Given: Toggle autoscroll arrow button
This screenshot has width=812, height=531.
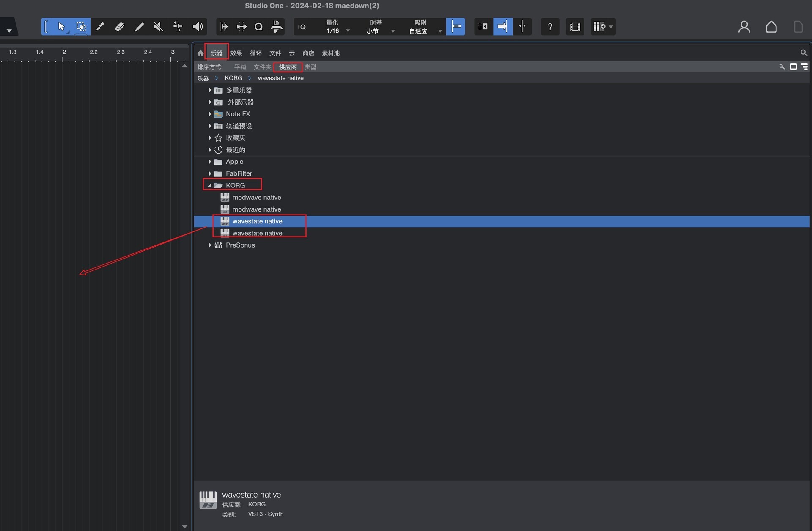Looking at the screenshot, I should pos(503,27).
